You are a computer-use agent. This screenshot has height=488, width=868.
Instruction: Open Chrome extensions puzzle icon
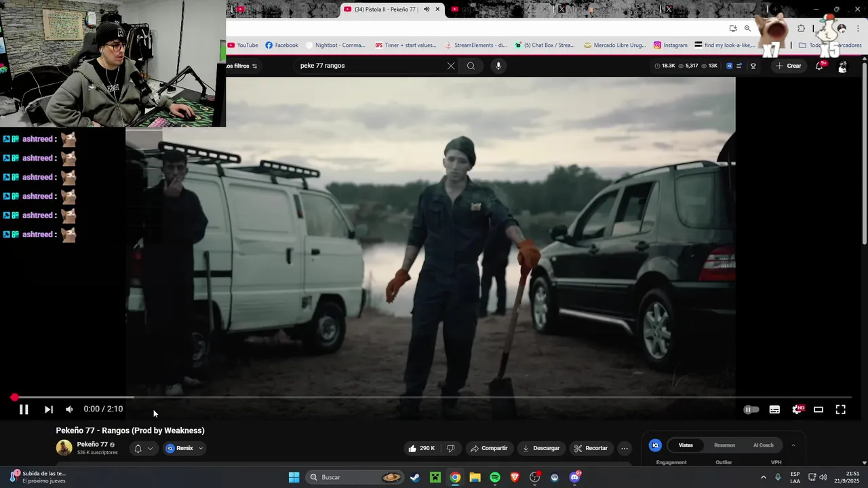[802, 28]
